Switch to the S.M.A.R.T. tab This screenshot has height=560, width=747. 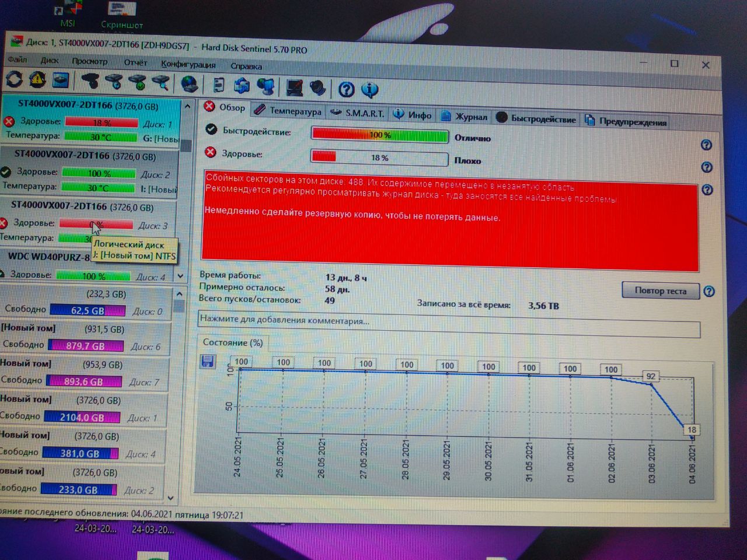pyautogui.click(x=357, y=113)
